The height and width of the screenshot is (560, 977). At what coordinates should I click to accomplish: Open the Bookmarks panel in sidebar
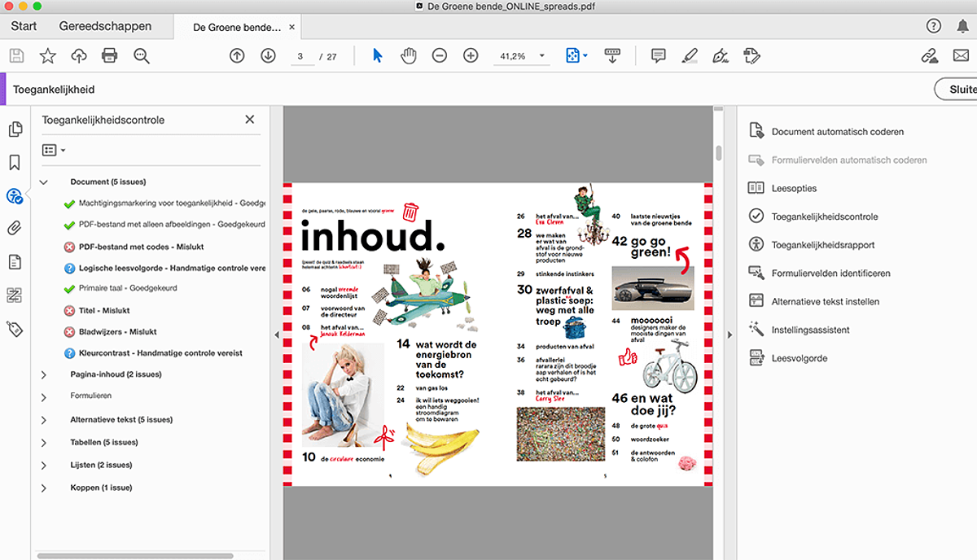click(14, 163)
